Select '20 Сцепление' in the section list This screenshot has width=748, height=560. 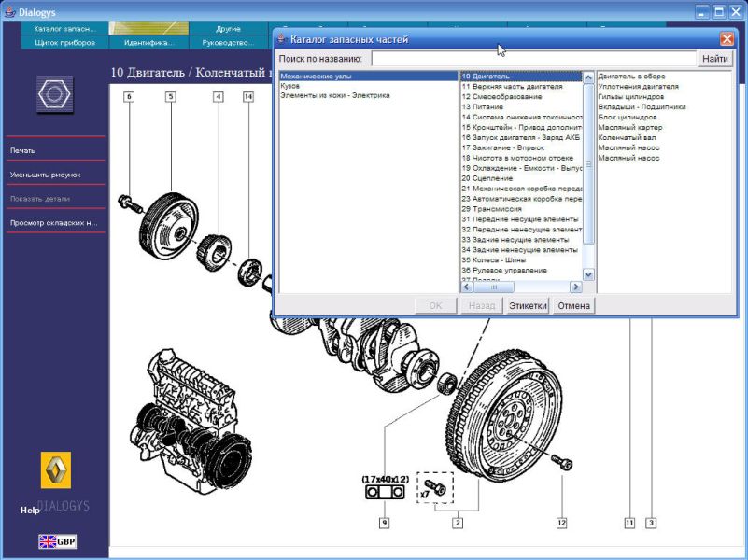tap(487, 177)
